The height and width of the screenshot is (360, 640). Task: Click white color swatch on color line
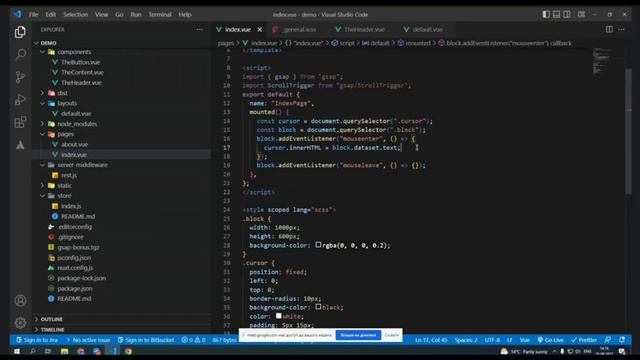click(279, 316)
